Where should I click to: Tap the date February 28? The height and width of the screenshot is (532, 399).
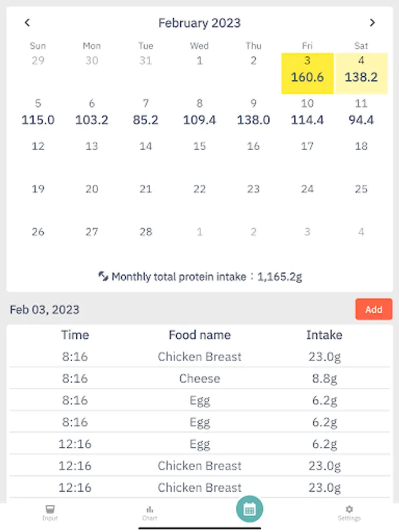click(x=145, y=232)
